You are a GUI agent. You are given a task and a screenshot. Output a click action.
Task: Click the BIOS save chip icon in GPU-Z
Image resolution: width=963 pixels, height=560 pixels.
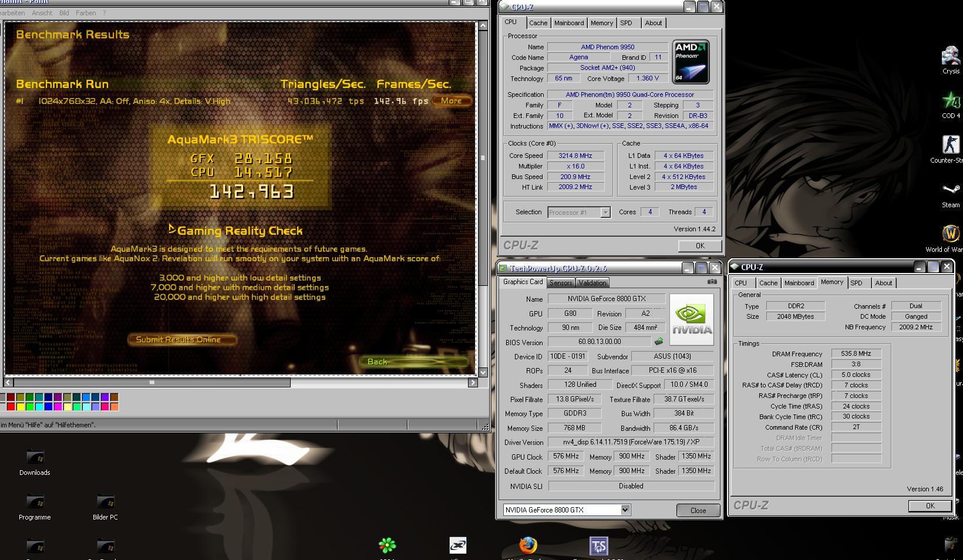tap(659, 342)
